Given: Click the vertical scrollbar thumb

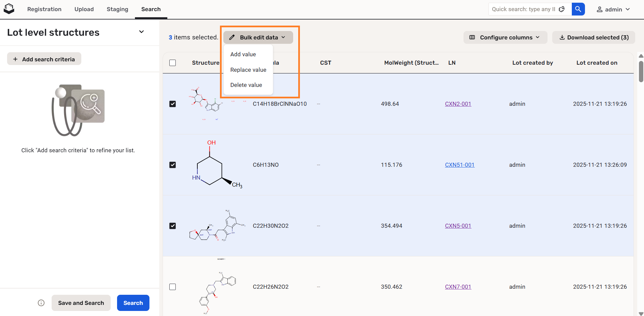Looking at the screenshot, I should 641,71.
